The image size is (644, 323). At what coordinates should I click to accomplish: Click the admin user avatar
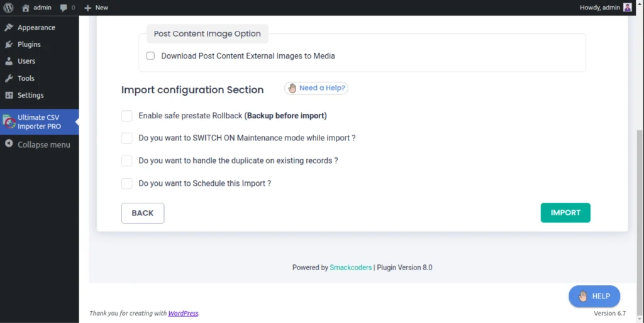[x=628, y=8]
